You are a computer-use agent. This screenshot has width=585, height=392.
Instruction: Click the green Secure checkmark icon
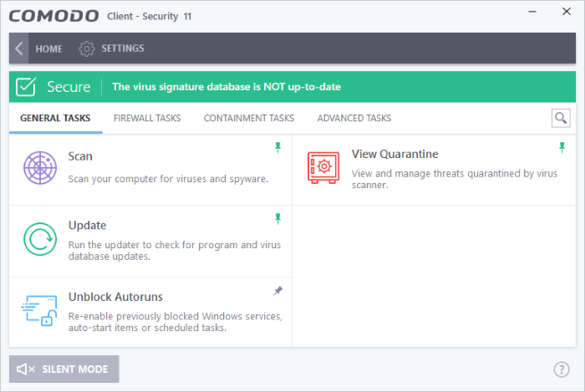[x=28, y=87]
